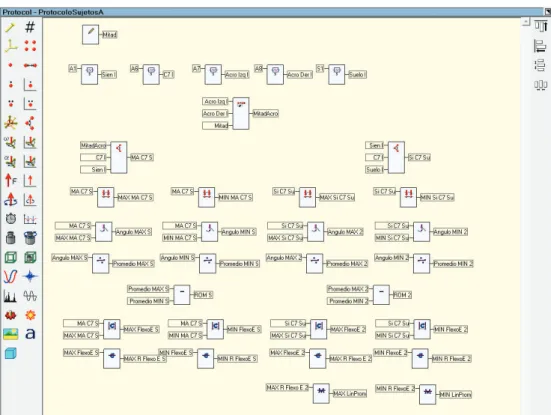Choose the gray weight mass tool
551x415 pixels.
pos(11,238)
